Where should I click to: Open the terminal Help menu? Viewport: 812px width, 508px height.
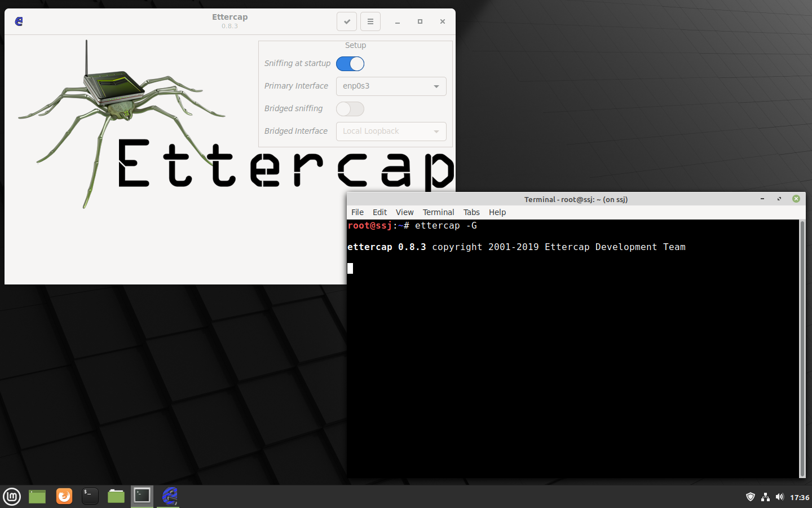point(497,212)
